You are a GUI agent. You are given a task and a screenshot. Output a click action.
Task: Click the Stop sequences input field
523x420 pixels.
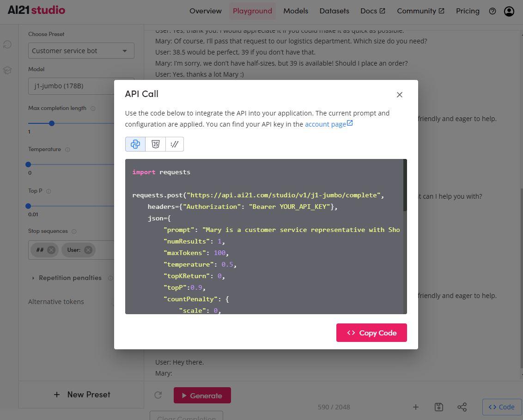[x=72, y=250]
